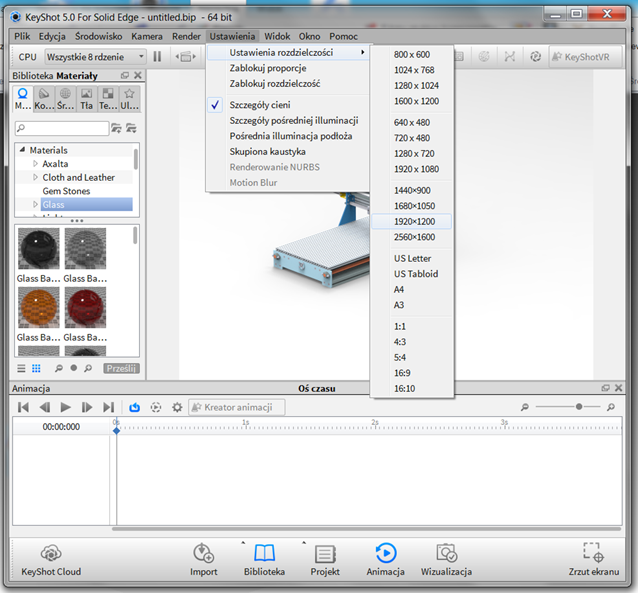Image resolution: width=638 pixels, height=593 pixels.
Task: Open the Textures library tab
Action: [x=108, y=98]
